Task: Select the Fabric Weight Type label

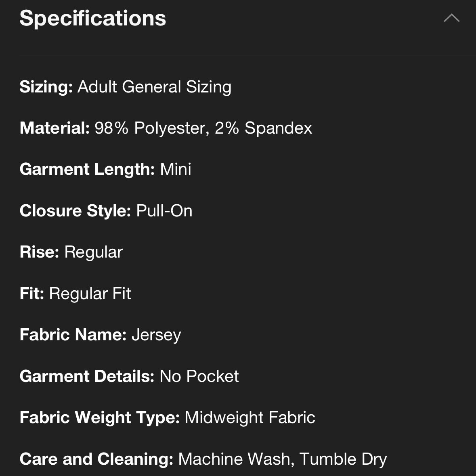Action: [99, 417]
